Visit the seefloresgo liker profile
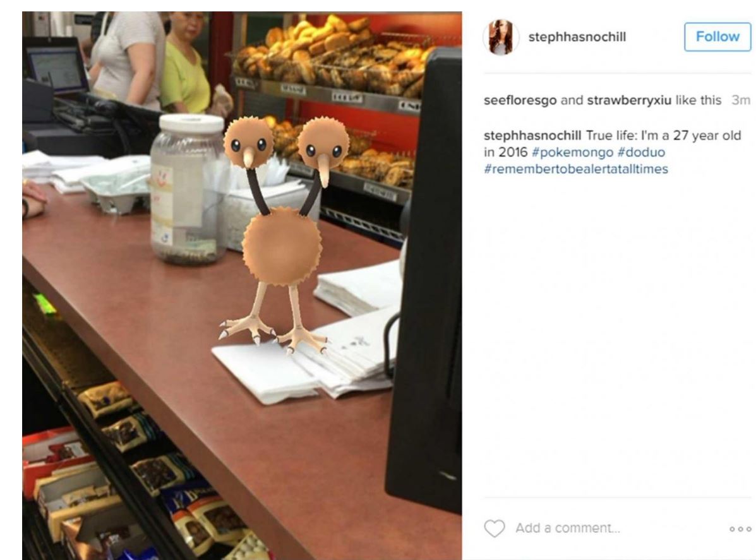Image resolution: width=756 pixels, height=560 pixels. tap(520, 100)
